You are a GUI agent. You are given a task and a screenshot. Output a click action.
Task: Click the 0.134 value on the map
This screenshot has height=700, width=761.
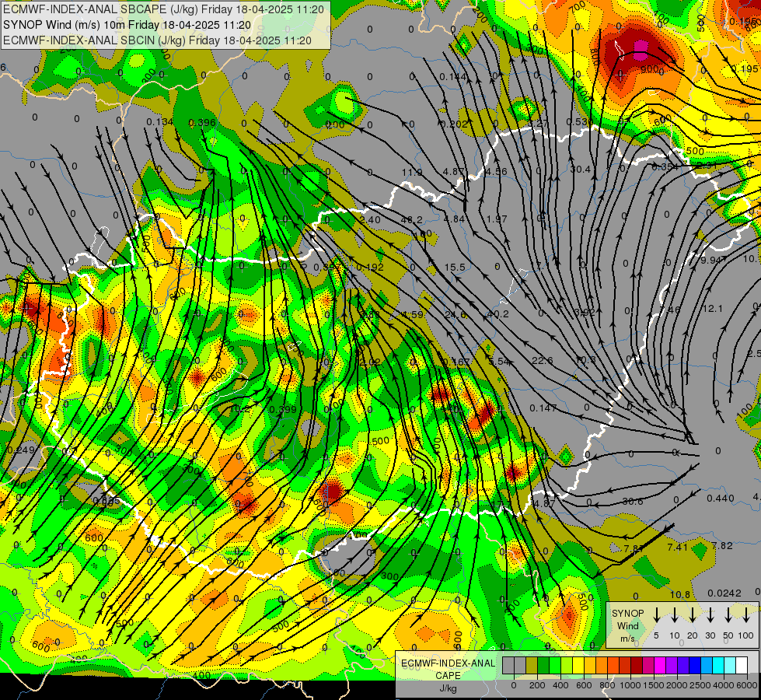click(x=159, y=121)
